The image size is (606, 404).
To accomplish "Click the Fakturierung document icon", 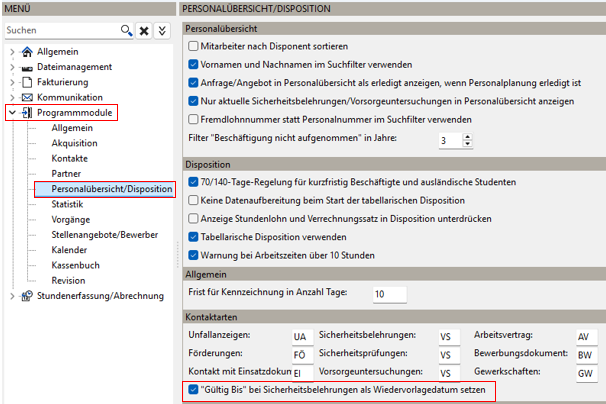I will tap(27, 82).
